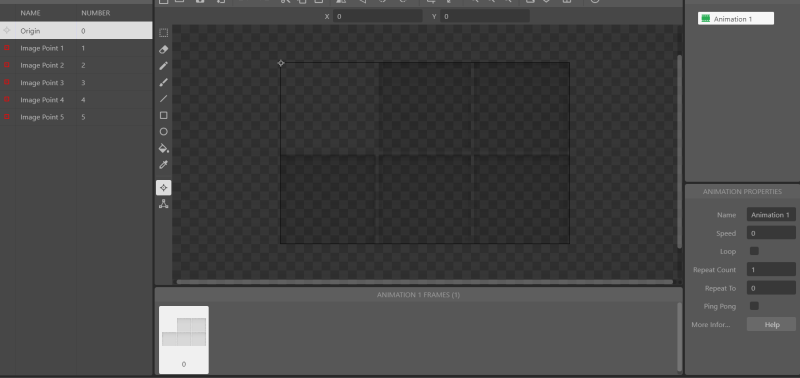
Task: Click the Speed input field
Action: (771, 233)
